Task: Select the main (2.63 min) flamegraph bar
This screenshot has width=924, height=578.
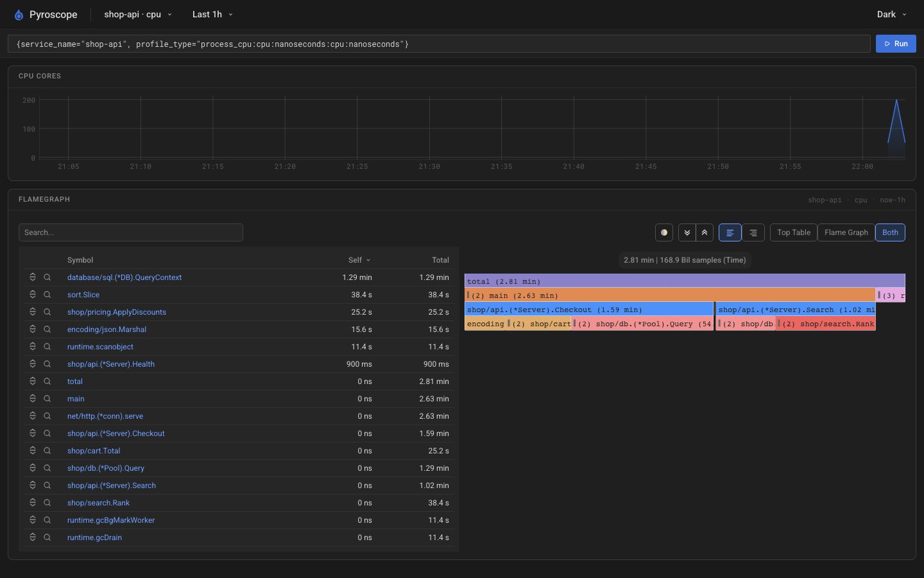Action: click(670, 295)
